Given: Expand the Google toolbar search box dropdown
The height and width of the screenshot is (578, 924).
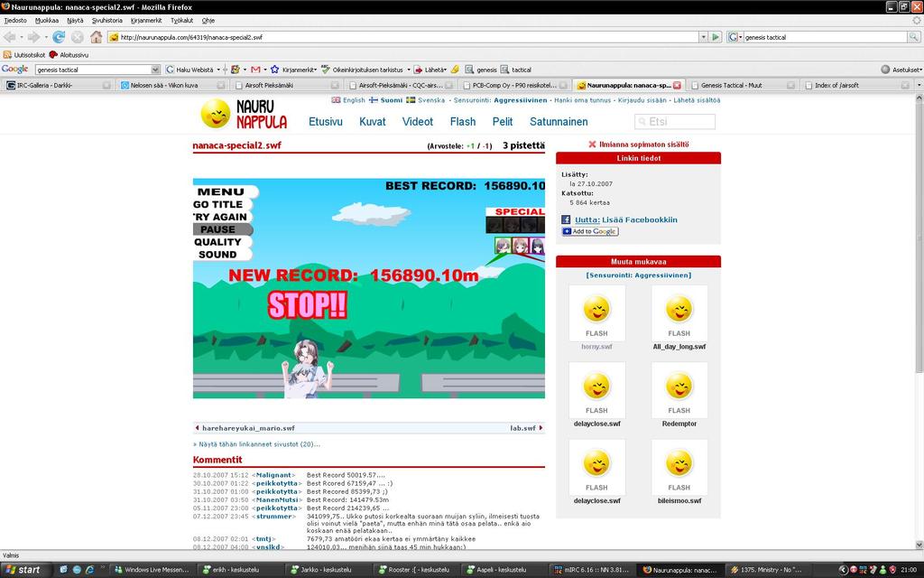Looking at the screenshot, I should click(x=155, y=70).
